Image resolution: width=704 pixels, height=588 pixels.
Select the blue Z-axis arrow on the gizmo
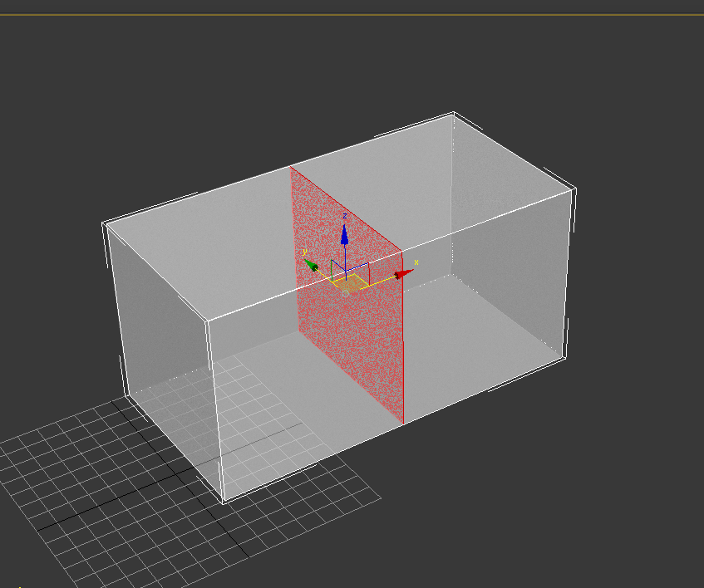click(345, 235)
